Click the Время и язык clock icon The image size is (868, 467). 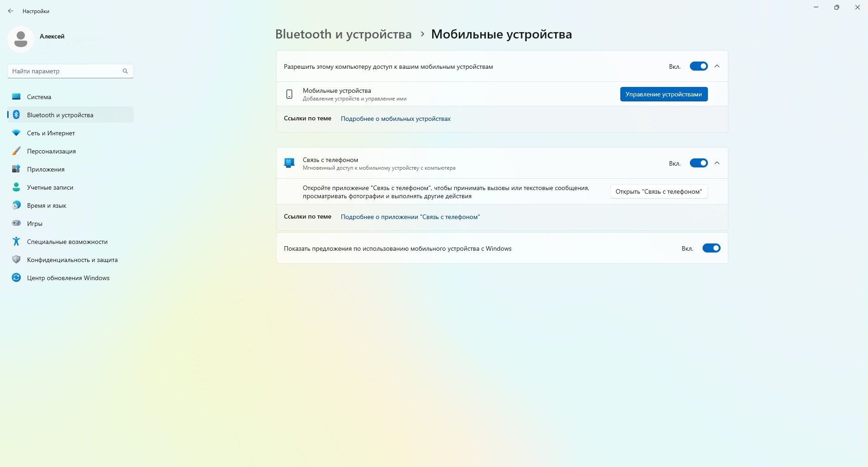tap(16, 205)
